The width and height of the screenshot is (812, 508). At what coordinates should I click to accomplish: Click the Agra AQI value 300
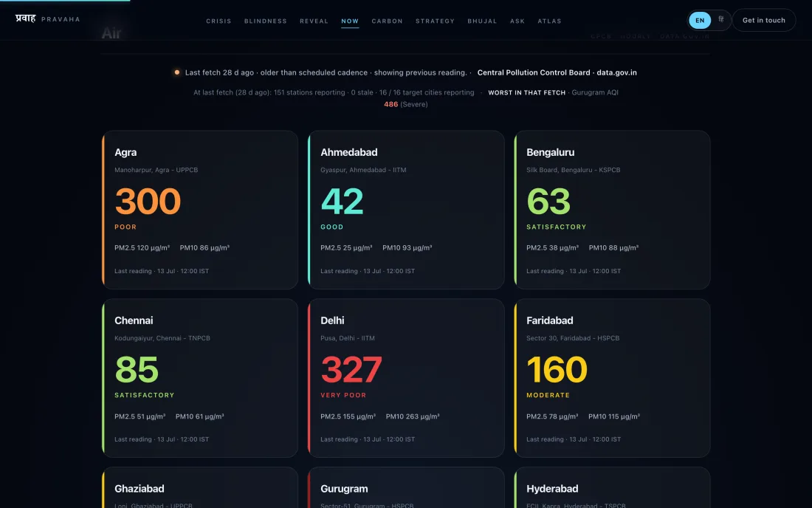pos(148,201)
